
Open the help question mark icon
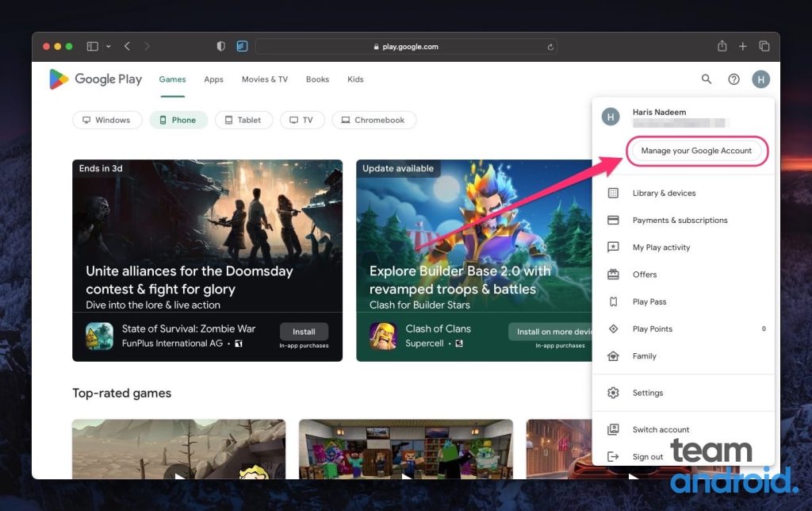733,79
